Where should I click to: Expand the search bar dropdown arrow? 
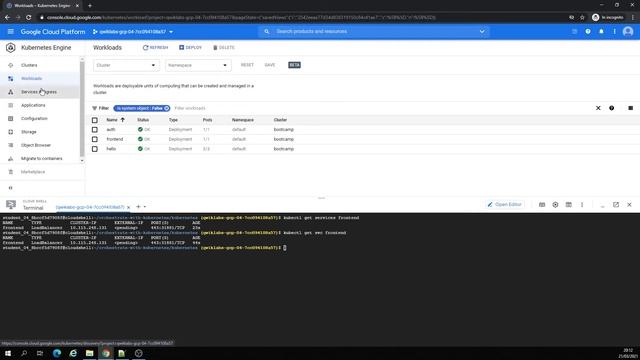click(482, 31)
